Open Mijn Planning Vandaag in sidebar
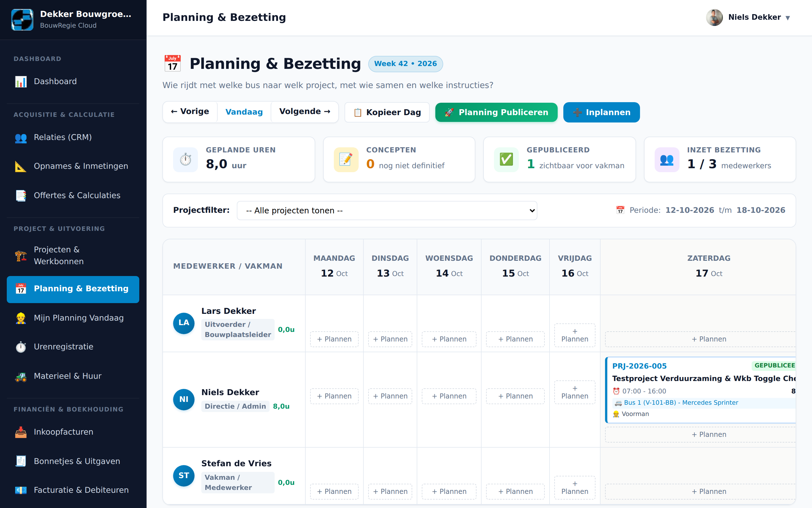The image size is (812, 508). tap(73, 318)
